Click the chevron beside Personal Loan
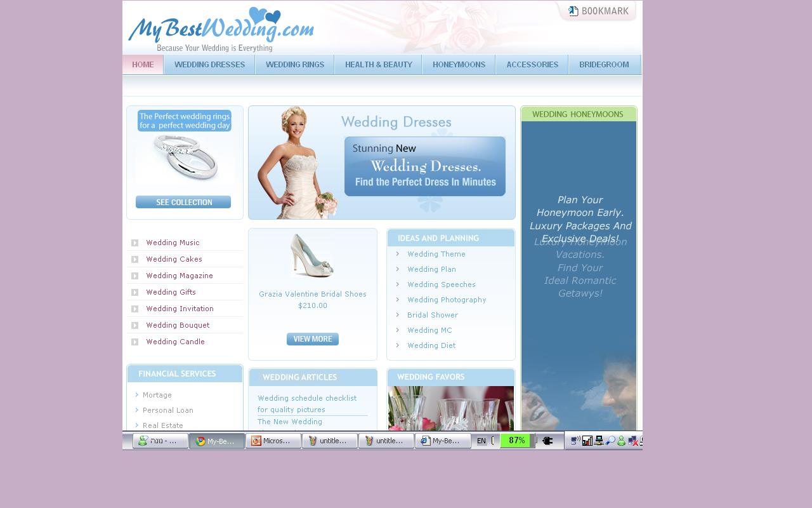Screen dimensions: 812x508 [137, 410]
